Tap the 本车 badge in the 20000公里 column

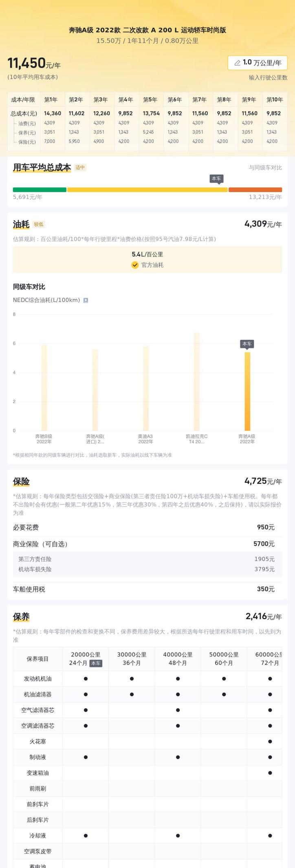pos(96,663)
